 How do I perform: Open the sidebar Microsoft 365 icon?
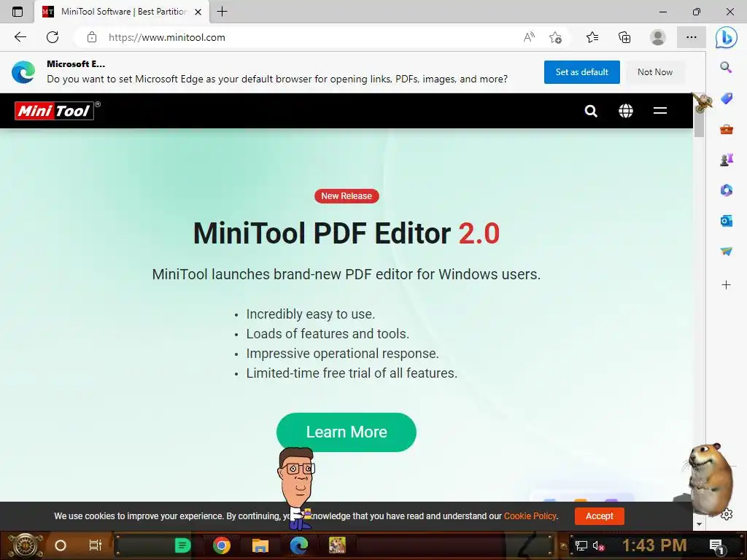726,190
